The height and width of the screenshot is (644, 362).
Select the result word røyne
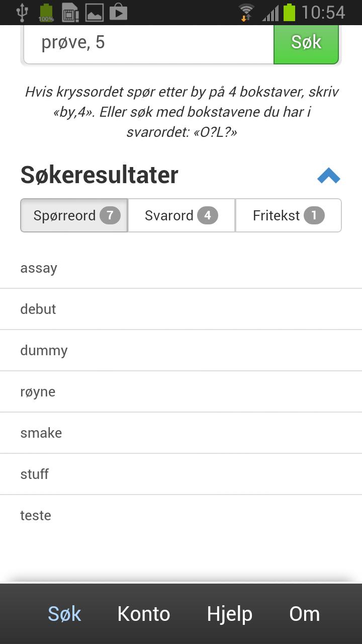point(38,391)
